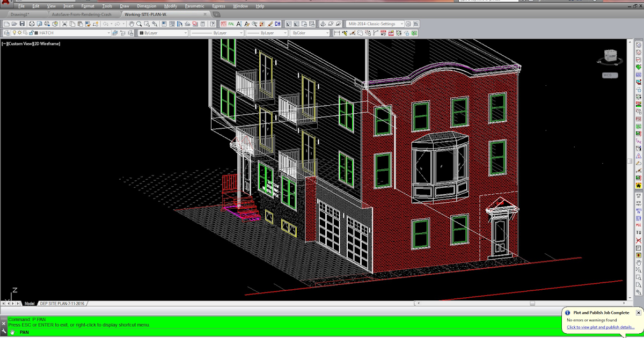Screen dimensions: 644x338
Task: Click the Undo arrow icon
Action: click(106, 24)
